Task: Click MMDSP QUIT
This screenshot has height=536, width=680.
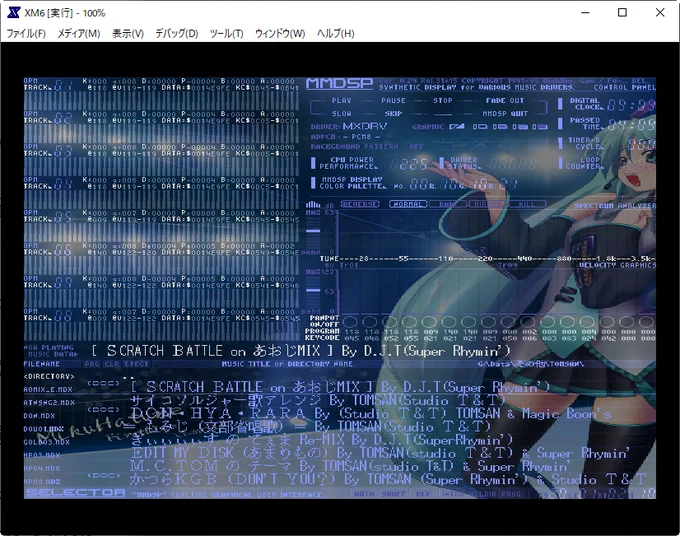Action: 505,114
